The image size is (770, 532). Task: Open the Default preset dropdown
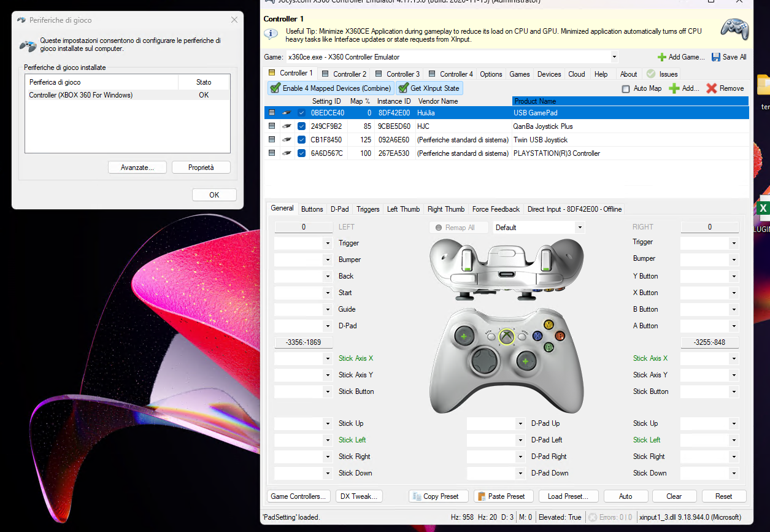click(580, 228)
